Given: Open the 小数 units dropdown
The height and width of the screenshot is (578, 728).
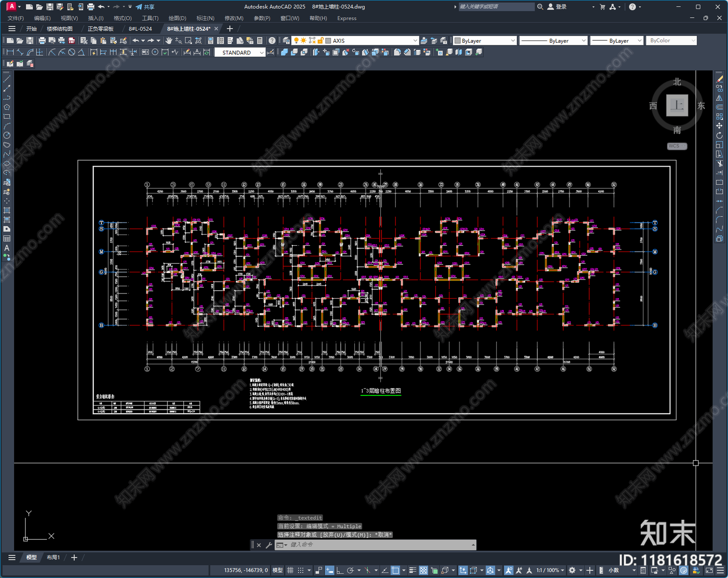Looking at the screenshot, I should pyautogui.click(x=622, y=570).
